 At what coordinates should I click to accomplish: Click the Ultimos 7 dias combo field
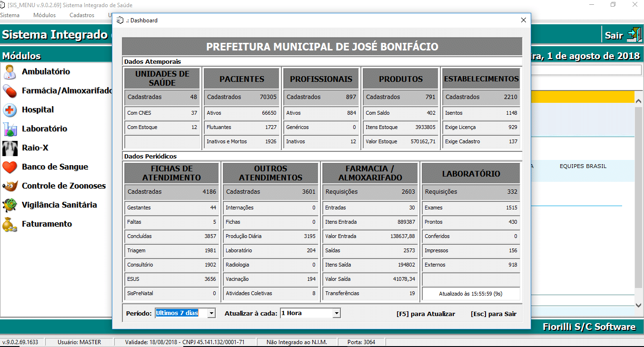pyautogui.click(x=181, y=313)
